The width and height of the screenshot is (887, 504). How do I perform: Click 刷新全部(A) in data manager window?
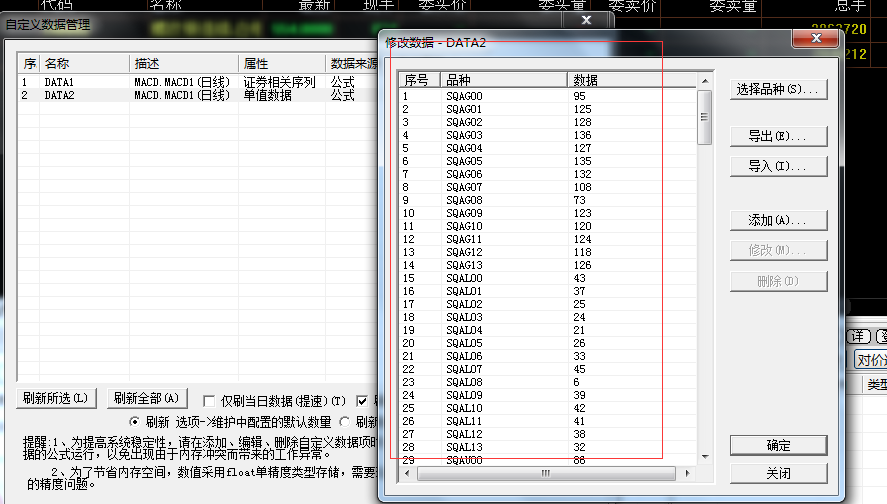(x=147, y=398)
